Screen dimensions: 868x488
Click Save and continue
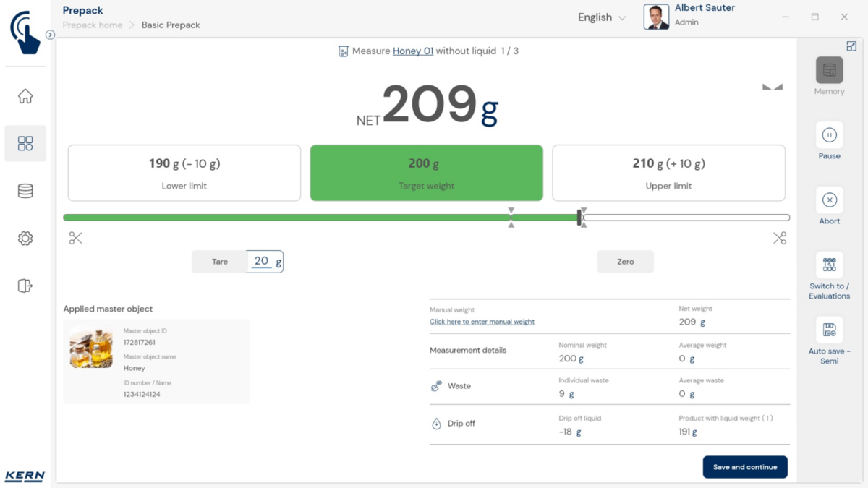pos(745,467)
